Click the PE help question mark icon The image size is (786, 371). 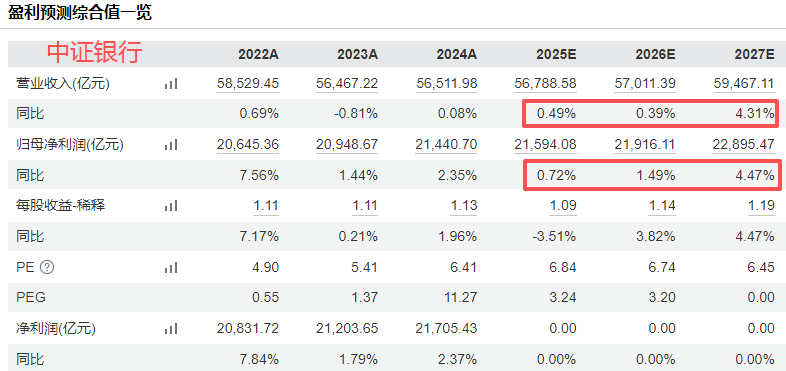[x=47, y=268]
